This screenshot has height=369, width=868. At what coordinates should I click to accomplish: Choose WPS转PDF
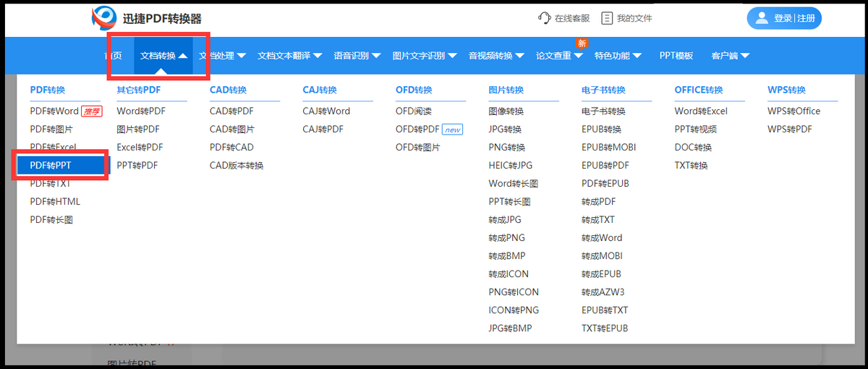[790, 130]
